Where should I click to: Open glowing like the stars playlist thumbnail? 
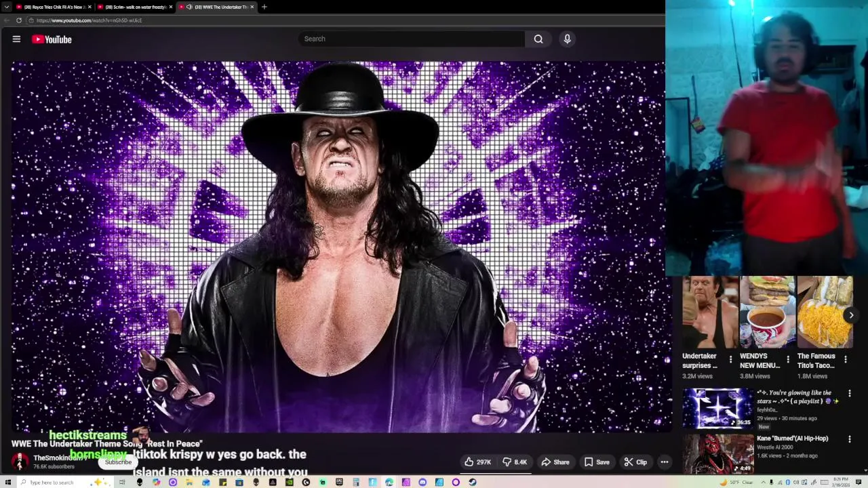[717, 408]
